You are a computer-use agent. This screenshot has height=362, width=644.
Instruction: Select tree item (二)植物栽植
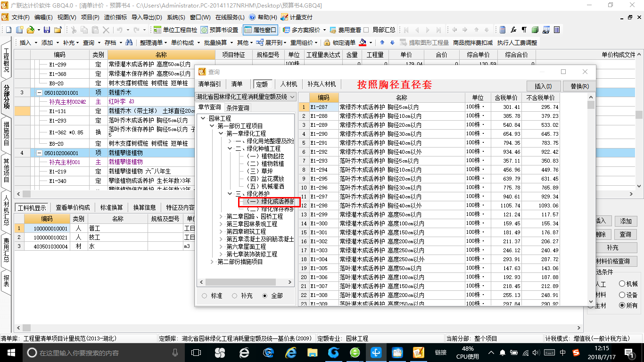(x=265, y=164)
